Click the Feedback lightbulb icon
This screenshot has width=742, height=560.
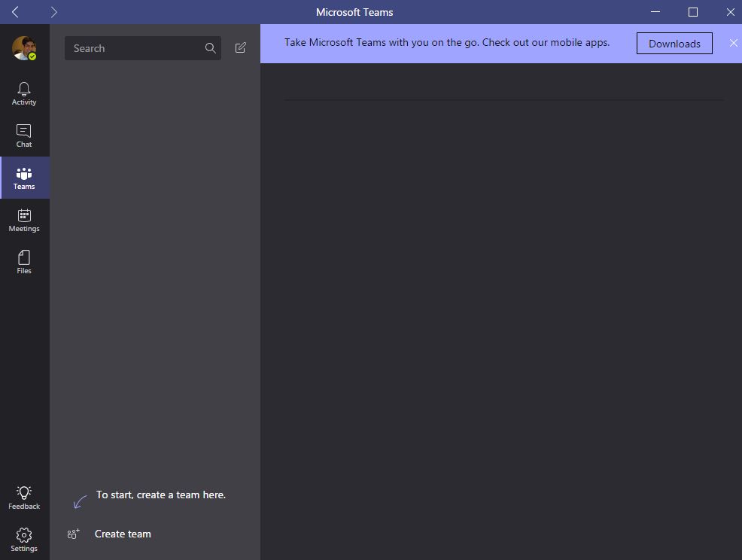click(24, 498)
